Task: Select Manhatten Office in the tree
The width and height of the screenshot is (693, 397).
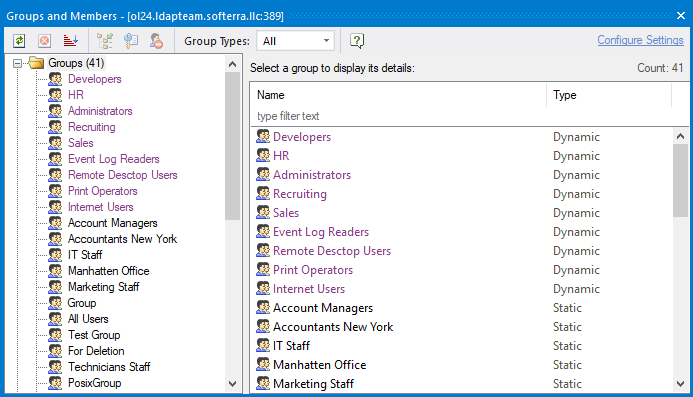Action: (x=108, y=271)
